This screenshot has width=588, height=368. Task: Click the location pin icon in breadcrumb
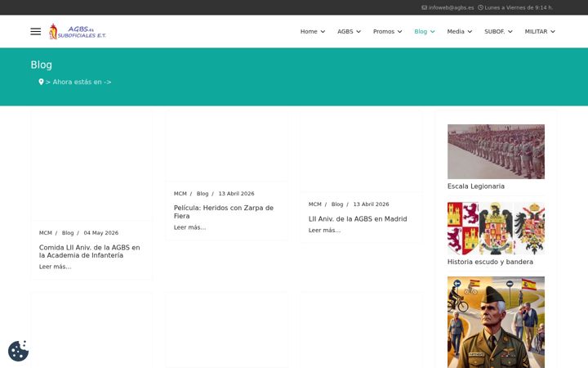(x=41, y=82)
